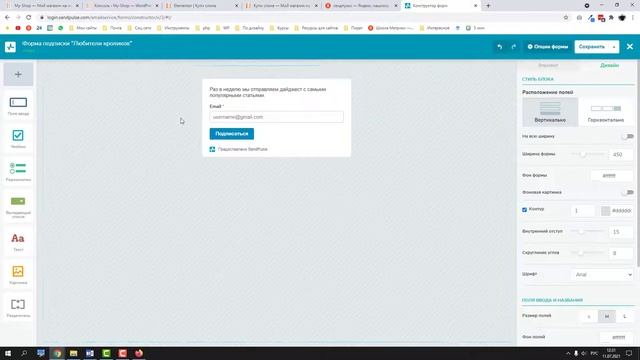Image resolution: width=640 pixels, height=360 pixels.
Task: Click the border width value field
Action: [583, 211]
